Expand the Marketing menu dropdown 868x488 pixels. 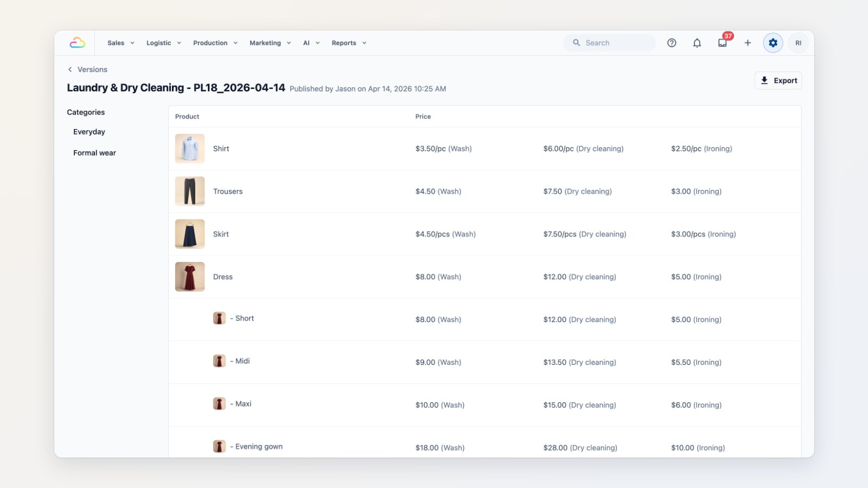click(x=270, y=43)
